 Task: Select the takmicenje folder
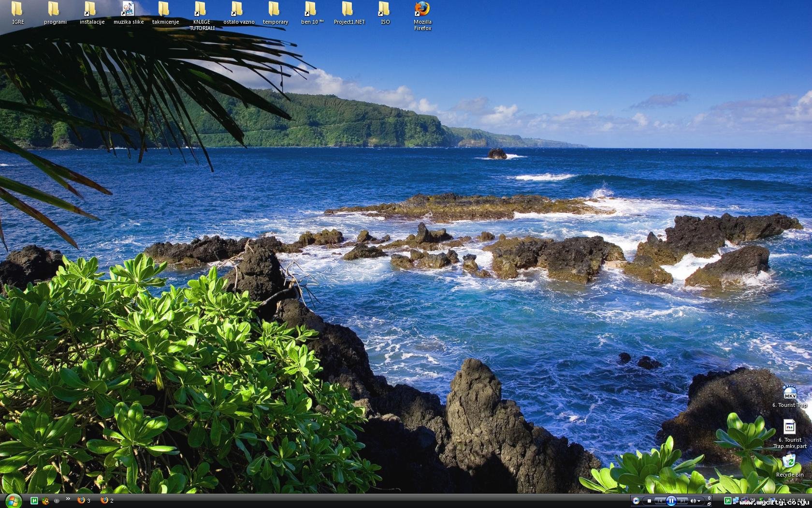point(165,13)
